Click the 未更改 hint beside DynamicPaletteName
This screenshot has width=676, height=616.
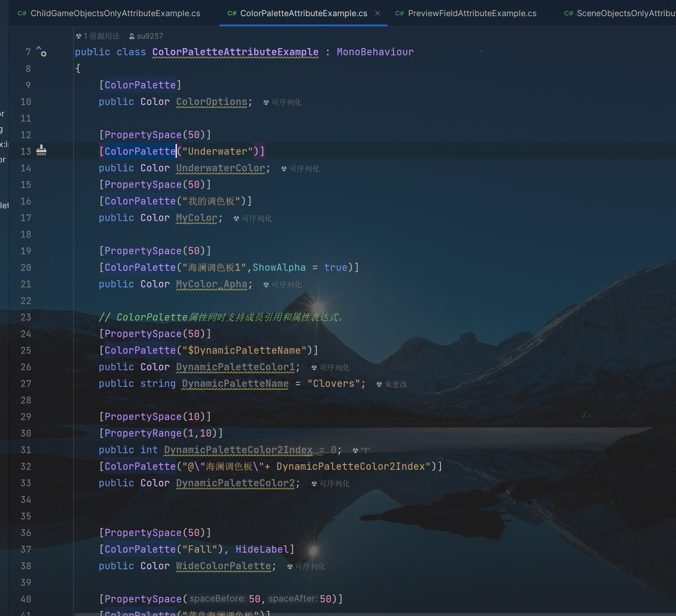(x=392, y=384)
